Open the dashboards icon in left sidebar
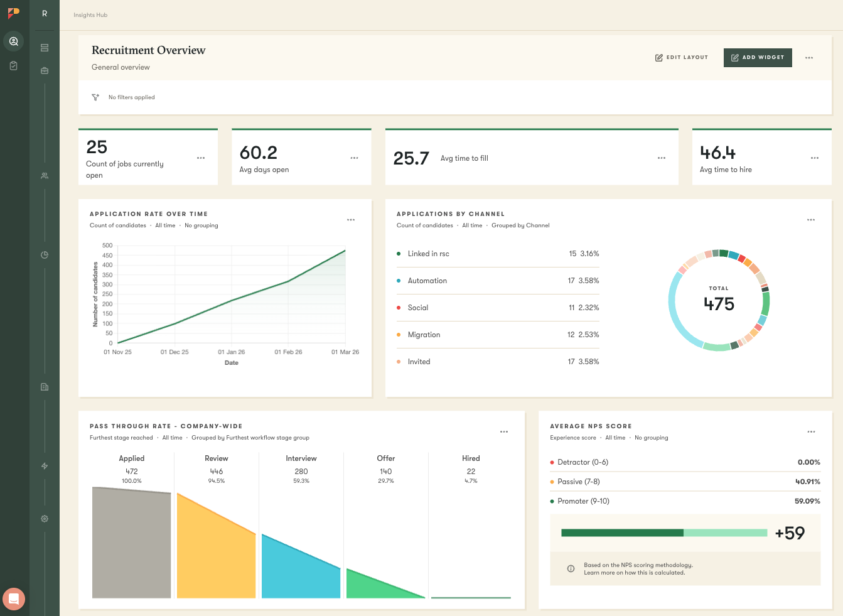Viewport: 843px width, 616px height. coord(44,47)
